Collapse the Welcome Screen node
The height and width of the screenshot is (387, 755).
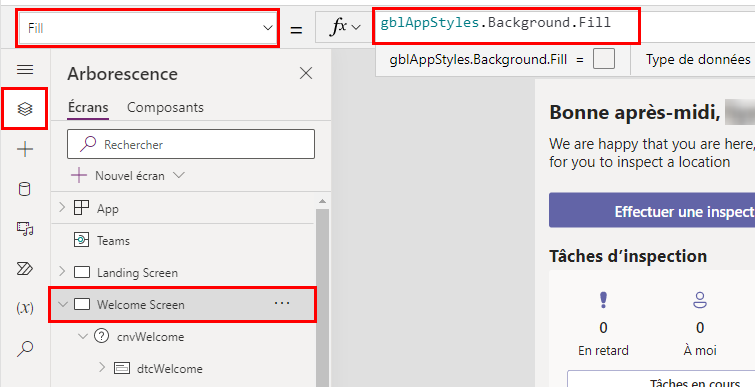pyautogui.click(x=63, y=304)
